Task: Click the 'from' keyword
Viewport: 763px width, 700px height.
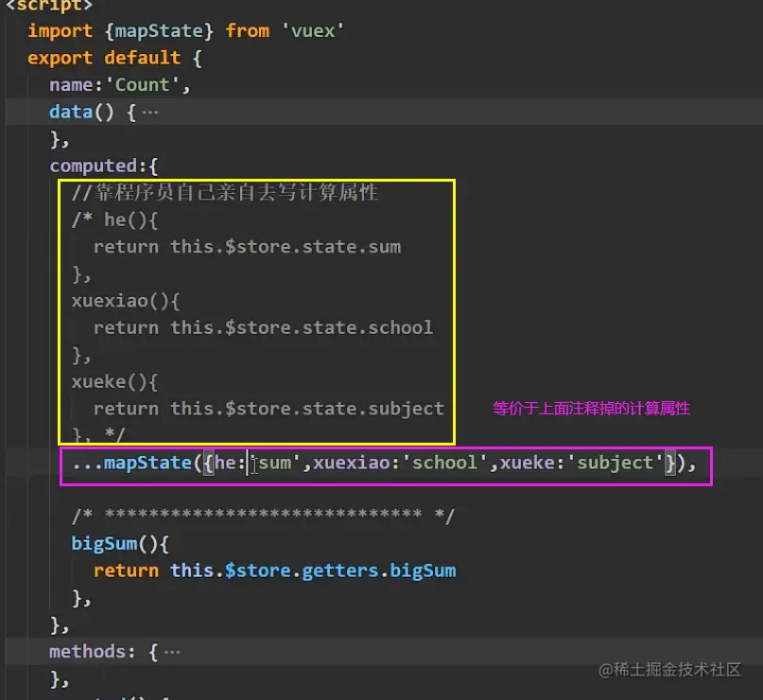Action: click(247, 31)
